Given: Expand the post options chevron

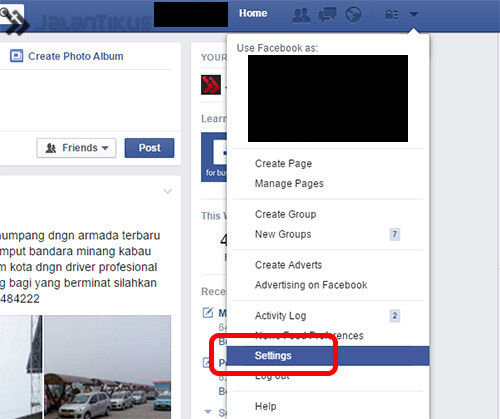Looking at the screenshot, I should [x=167, y=191].
